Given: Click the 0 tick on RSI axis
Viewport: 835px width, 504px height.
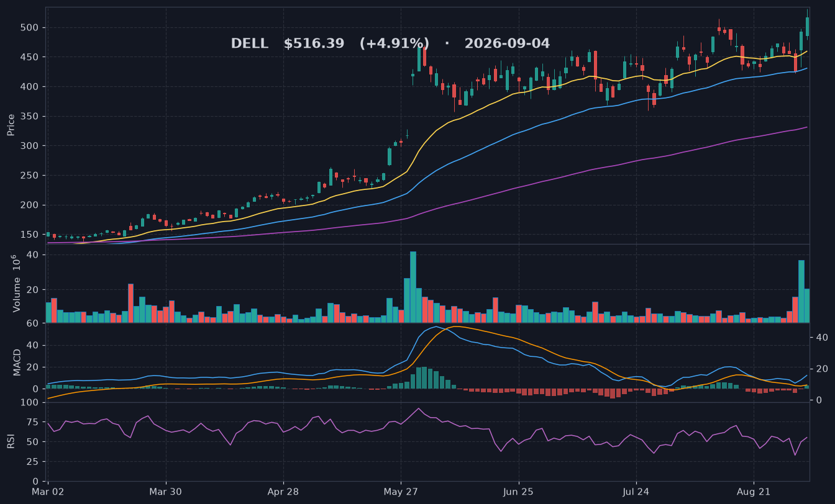Looking at the screenshot, I should pyautogui.click(x=36, y=482).
